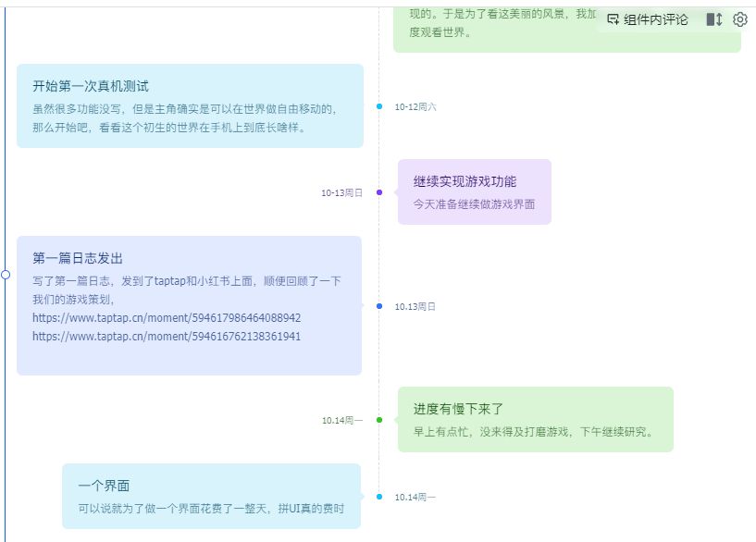Screen dimensions: 756x542
Task: Click the date label 10-13周日
Action: [341, 192]
